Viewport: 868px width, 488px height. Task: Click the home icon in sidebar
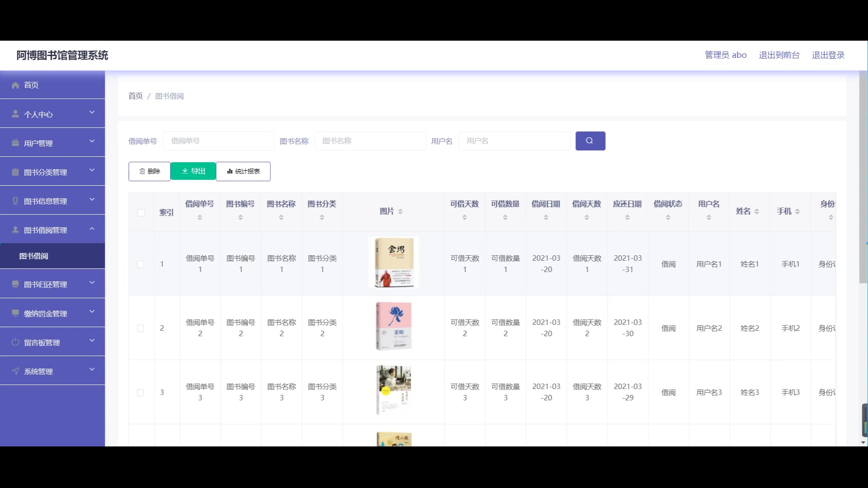pos(15,85)
